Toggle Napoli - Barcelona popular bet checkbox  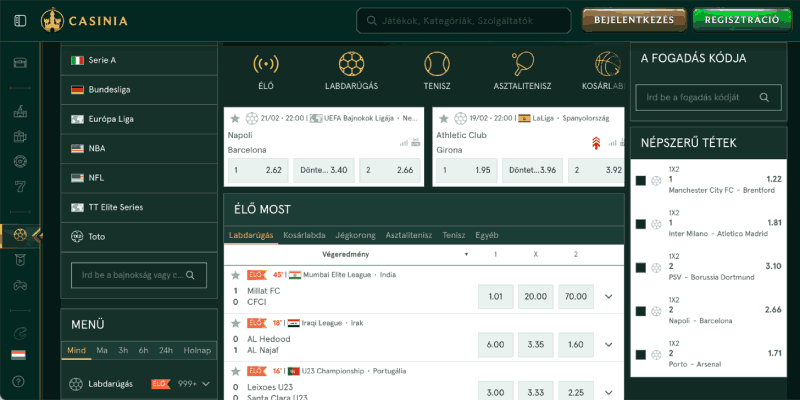(641, 311)
